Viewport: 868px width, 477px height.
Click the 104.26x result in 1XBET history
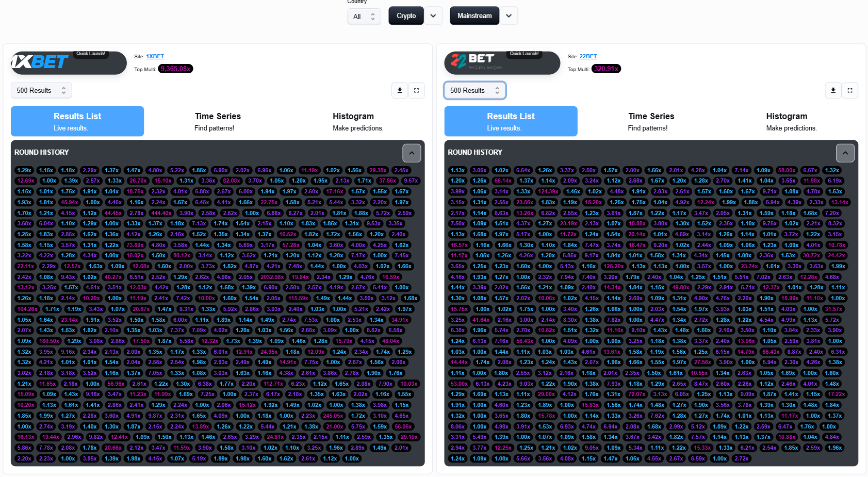(27, 309)
